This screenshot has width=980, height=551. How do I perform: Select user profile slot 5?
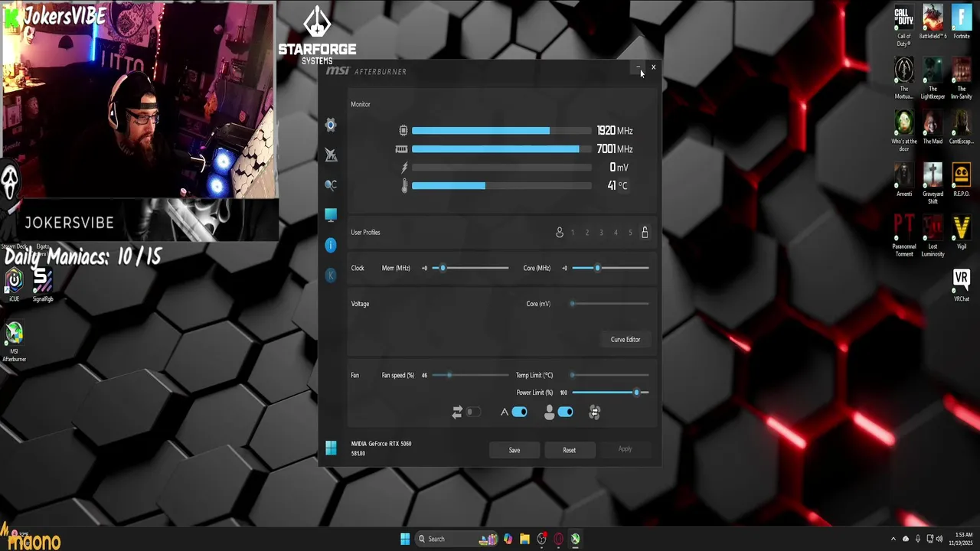[x=630, y=233]
